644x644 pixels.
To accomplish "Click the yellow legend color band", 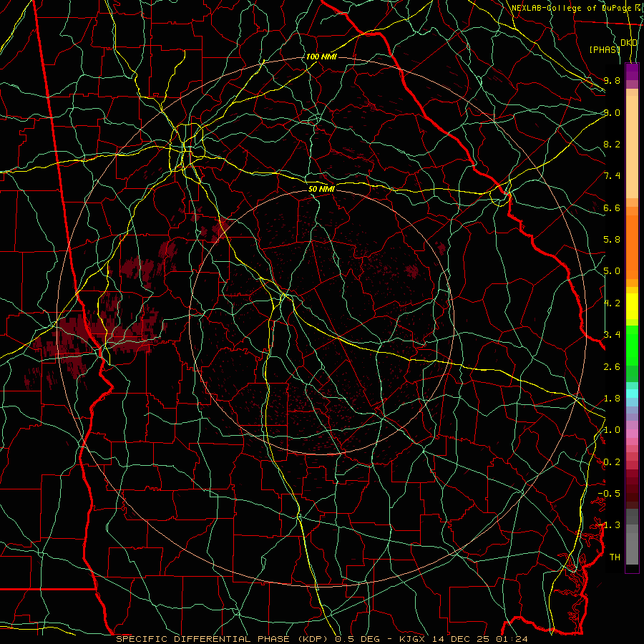I will pyautogui.click(x=632, y=306).
